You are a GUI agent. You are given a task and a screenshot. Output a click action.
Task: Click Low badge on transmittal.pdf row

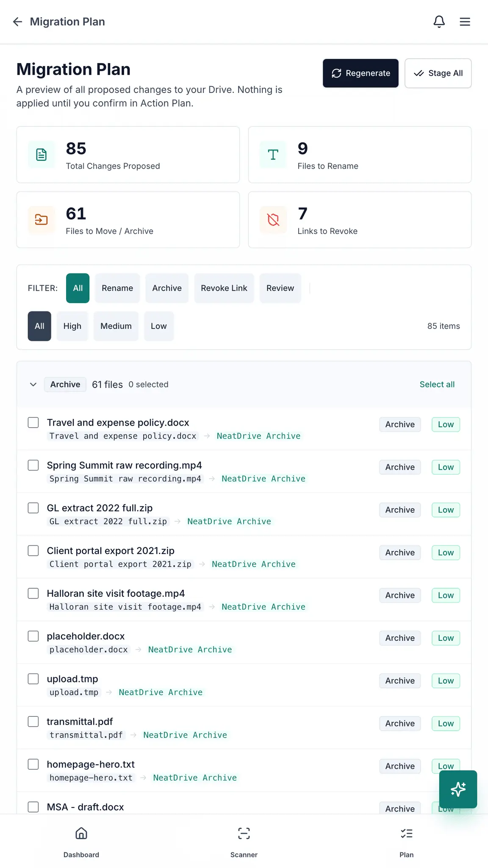(446, 723)
